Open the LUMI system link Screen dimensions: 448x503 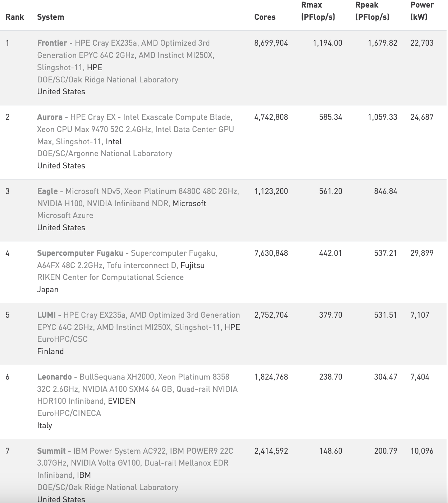point(46,315)
